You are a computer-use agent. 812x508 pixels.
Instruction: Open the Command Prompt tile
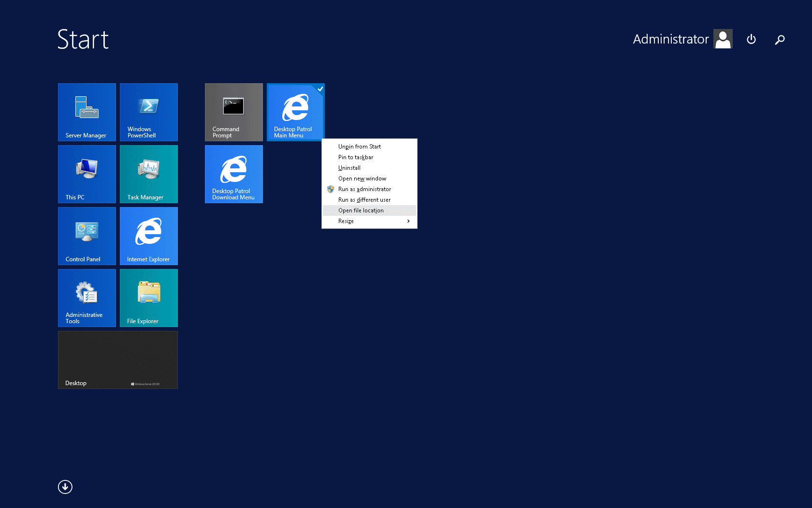pos(234,112)
